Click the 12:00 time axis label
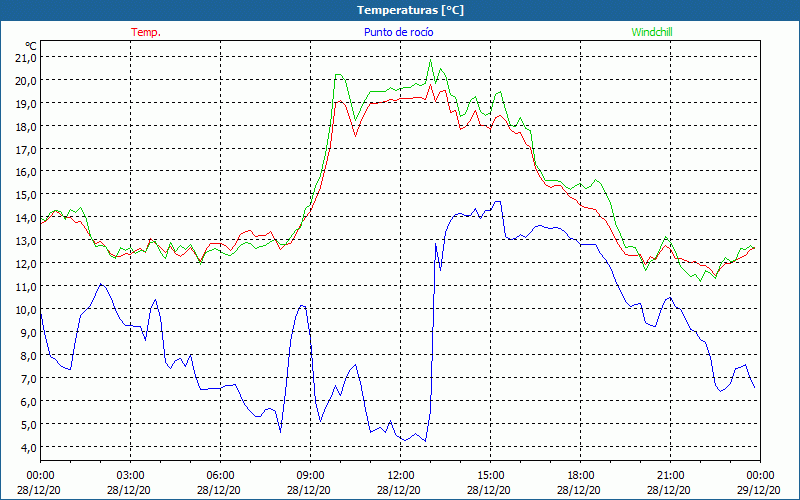This screenshot has width=800, height=500. [401, 475]
